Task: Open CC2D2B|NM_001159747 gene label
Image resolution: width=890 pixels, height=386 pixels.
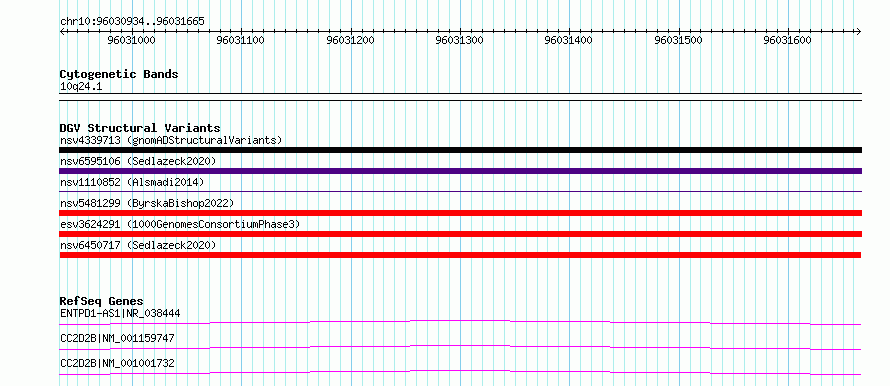Action: (x=117, y=339)
